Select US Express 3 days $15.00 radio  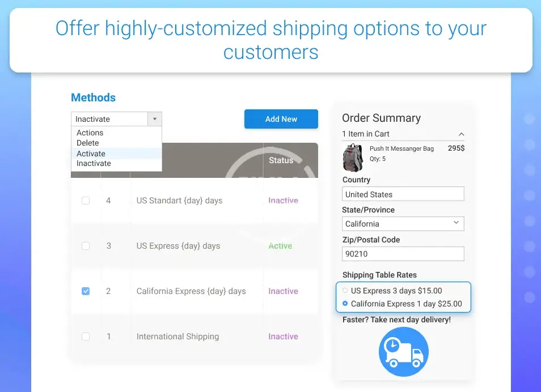pos(345,291)
